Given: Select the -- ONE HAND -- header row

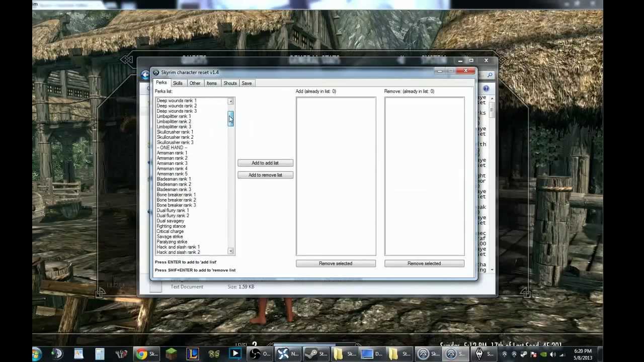Looking at the screenshot, I should pos(172,148).
